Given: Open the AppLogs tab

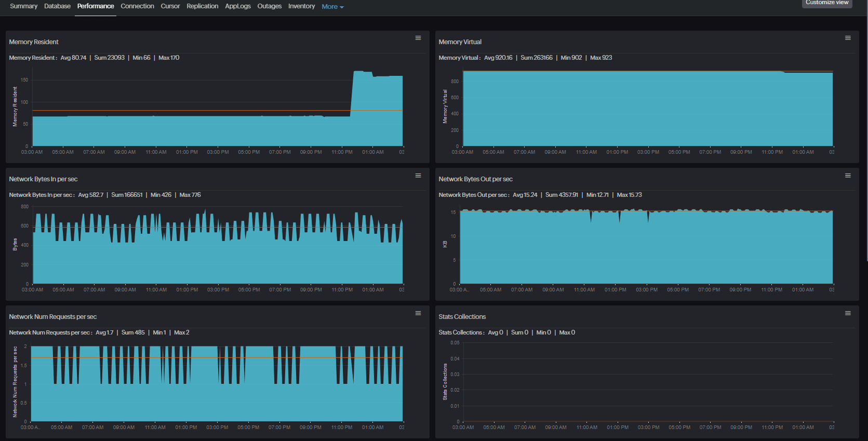Looking at the screenshot, I should 237,6.
